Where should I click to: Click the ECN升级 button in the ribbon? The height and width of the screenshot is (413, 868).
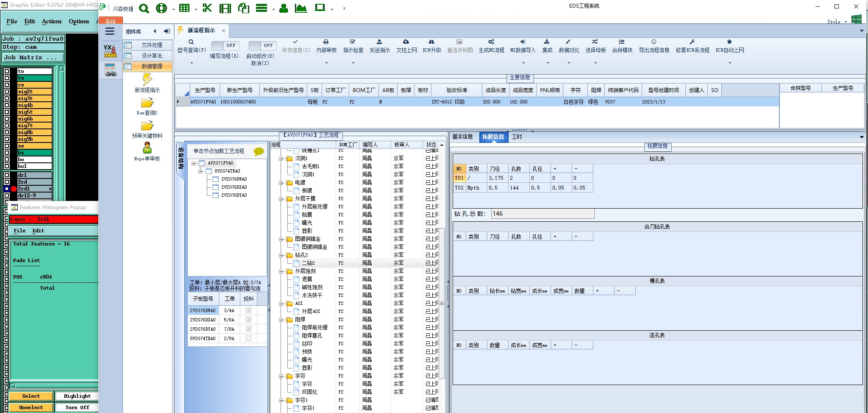click(x=432, y=46)
